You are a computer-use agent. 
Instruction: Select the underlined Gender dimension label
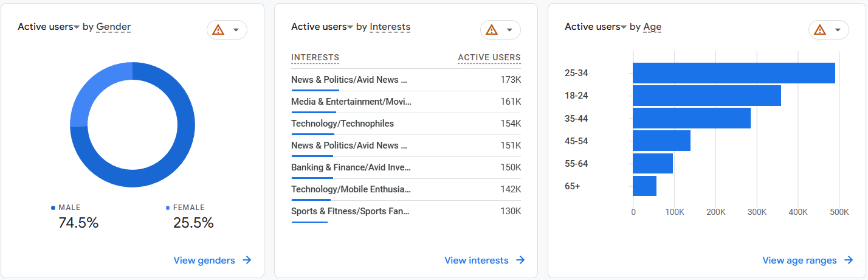[x=113, y=27]
